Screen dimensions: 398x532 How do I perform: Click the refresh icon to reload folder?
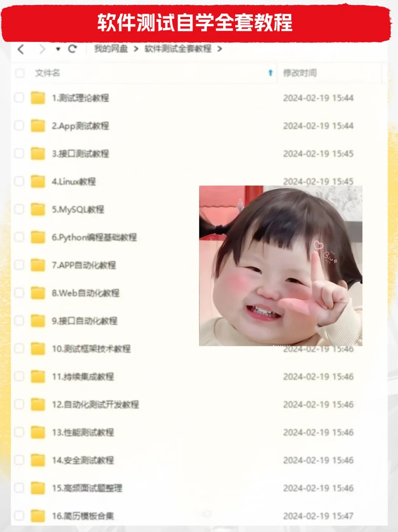pyautogui.click(x=73, y=49)
